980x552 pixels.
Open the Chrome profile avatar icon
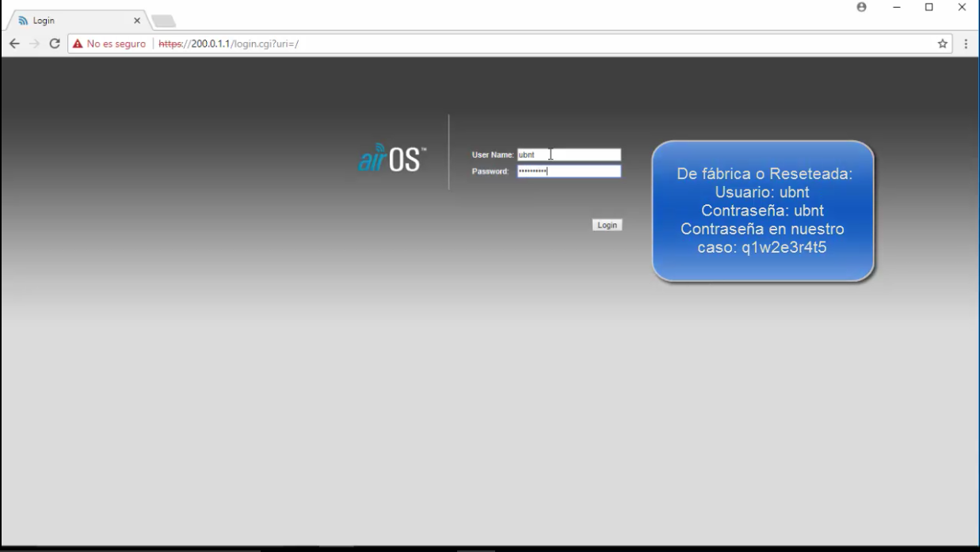tap(862, 7)
